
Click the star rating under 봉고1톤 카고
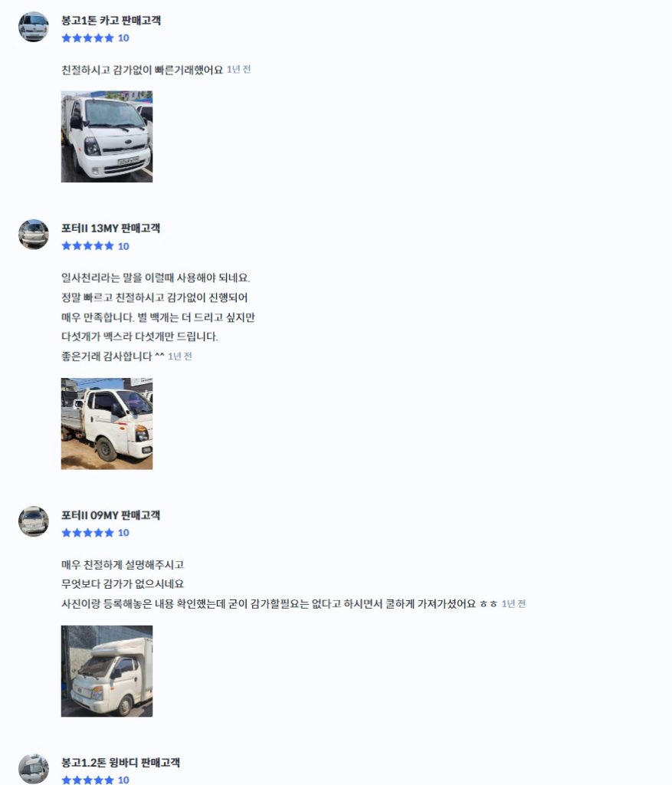point(87,38)
